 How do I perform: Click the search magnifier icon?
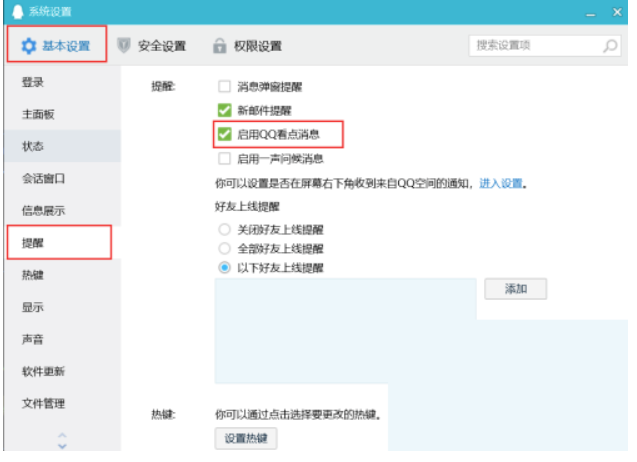[x=610, y=46]
